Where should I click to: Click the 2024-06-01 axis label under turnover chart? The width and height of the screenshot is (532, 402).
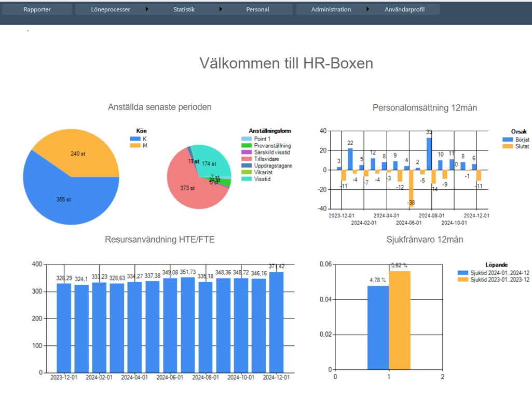click(x=409, y=223)
